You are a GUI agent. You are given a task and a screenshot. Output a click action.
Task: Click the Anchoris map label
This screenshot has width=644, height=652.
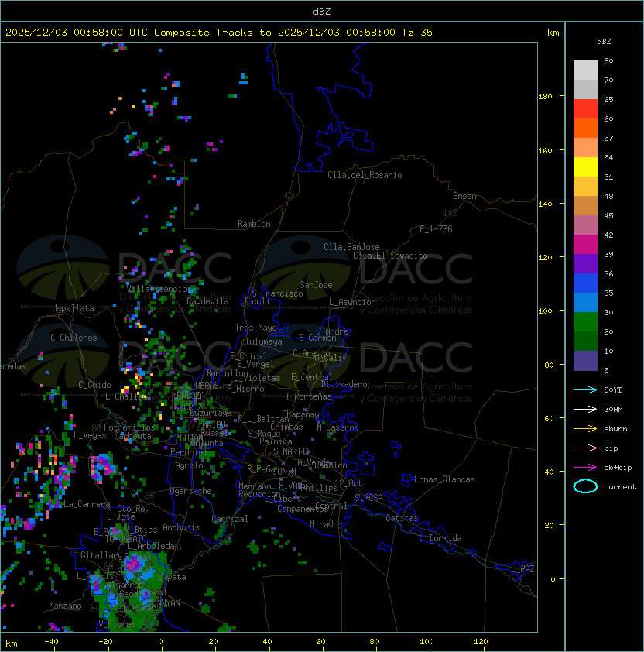point(181,527)
